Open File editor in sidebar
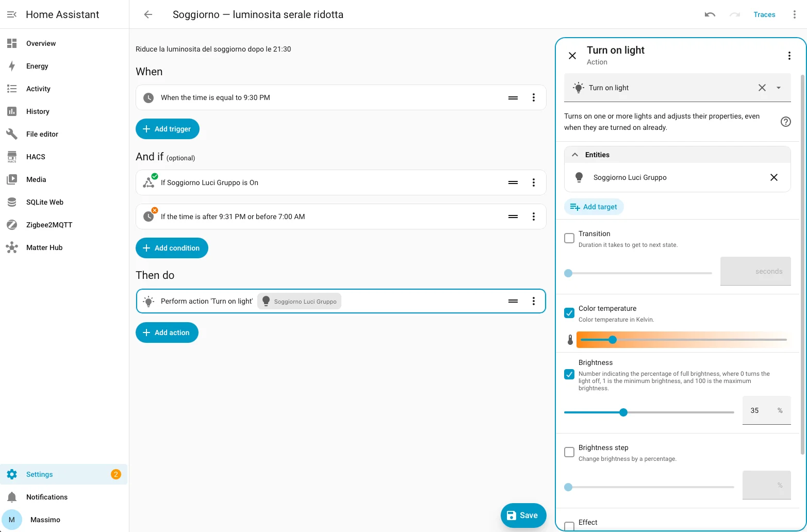 pyautogui.click(x=64, y=134)
